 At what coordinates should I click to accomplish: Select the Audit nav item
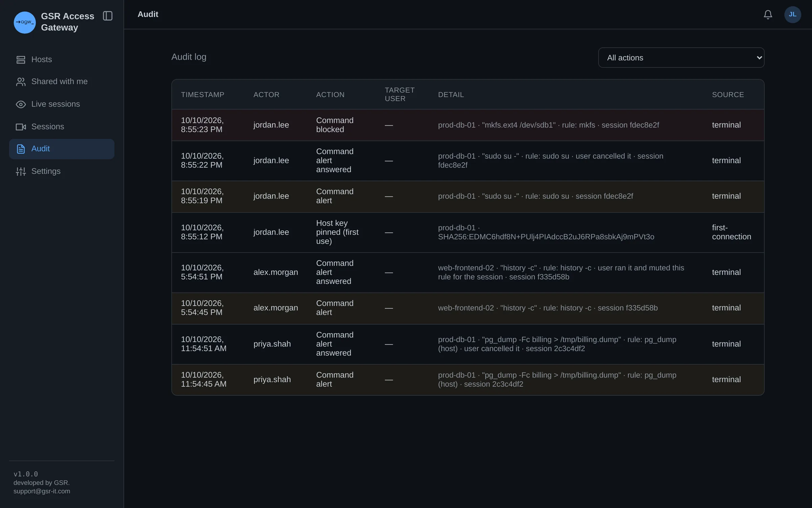pos(62,149)
